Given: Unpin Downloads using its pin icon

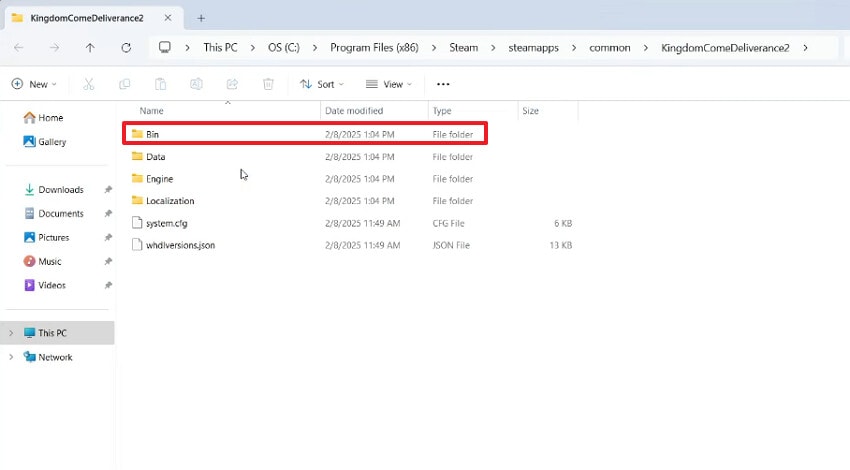Looking at the screenshot, I should [x=108, y=190].
